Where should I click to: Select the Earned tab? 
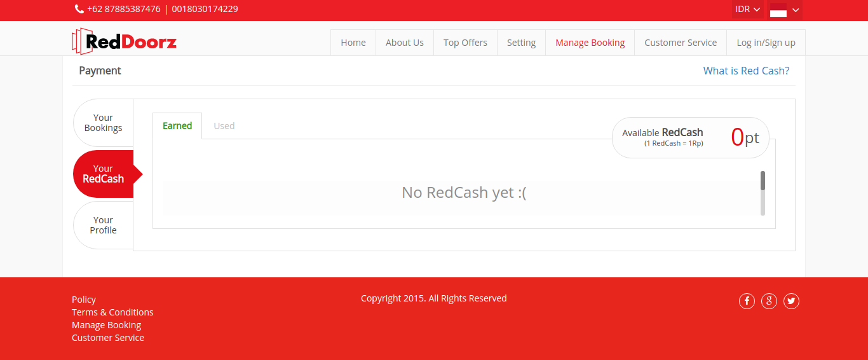click(x=177, y=126)
